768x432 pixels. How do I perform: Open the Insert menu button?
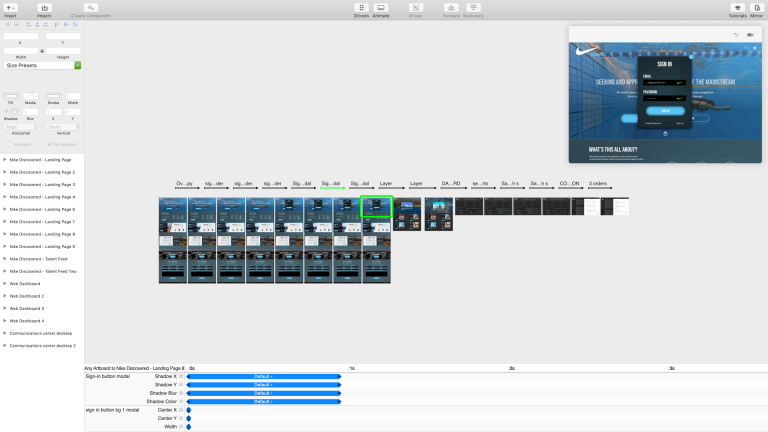pos(11,8)
